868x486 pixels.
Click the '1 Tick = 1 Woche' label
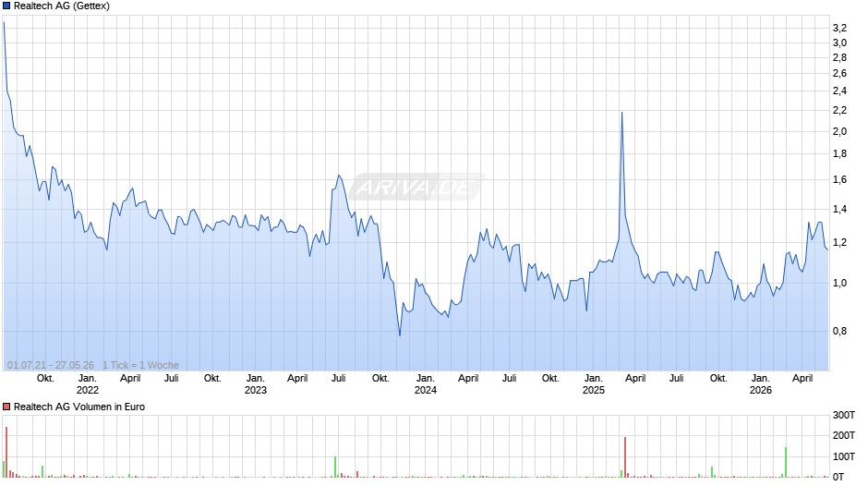pos(140,365)
